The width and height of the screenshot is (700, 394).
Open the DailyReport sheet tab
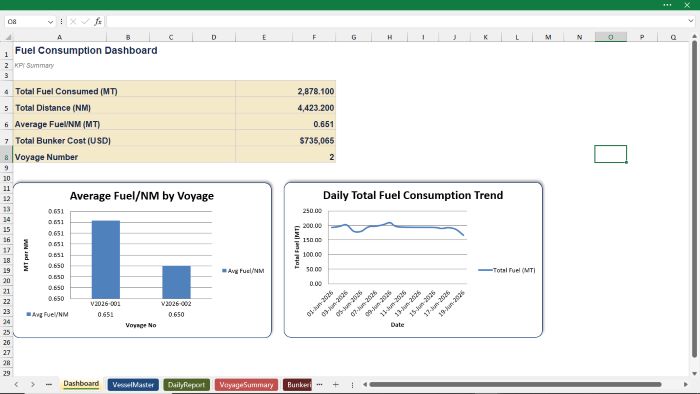pos(186,385)
